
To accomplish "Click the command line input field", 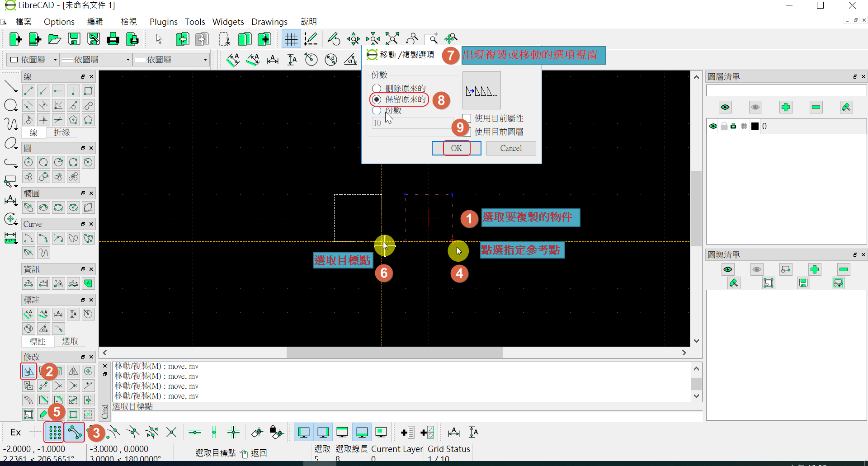I will tap(407, 416).
